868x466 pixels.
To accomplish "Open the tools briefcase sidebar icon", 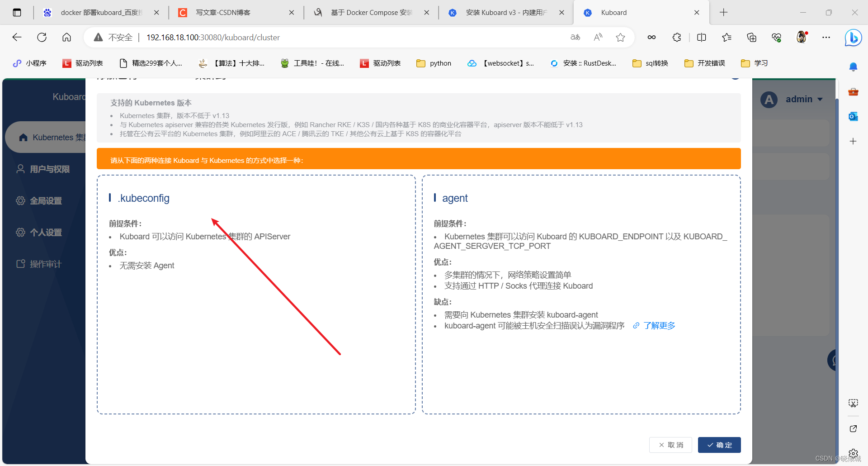I will 853,92.
